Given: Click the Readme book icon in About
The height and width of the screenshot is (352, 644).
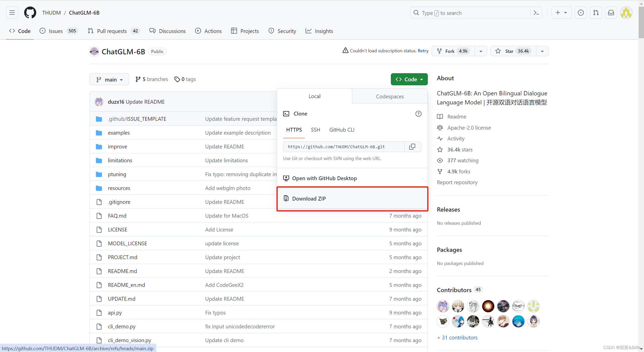Looking at the screenshot, I should coord(440,117).
